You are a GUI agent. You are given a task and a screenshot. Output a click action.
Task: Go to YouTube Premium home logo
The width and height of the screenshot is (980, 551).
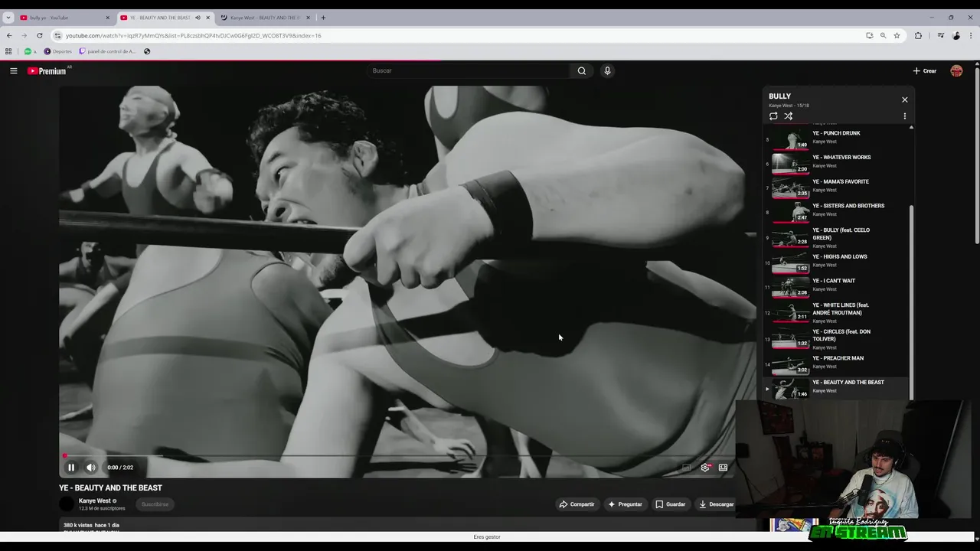47,70
